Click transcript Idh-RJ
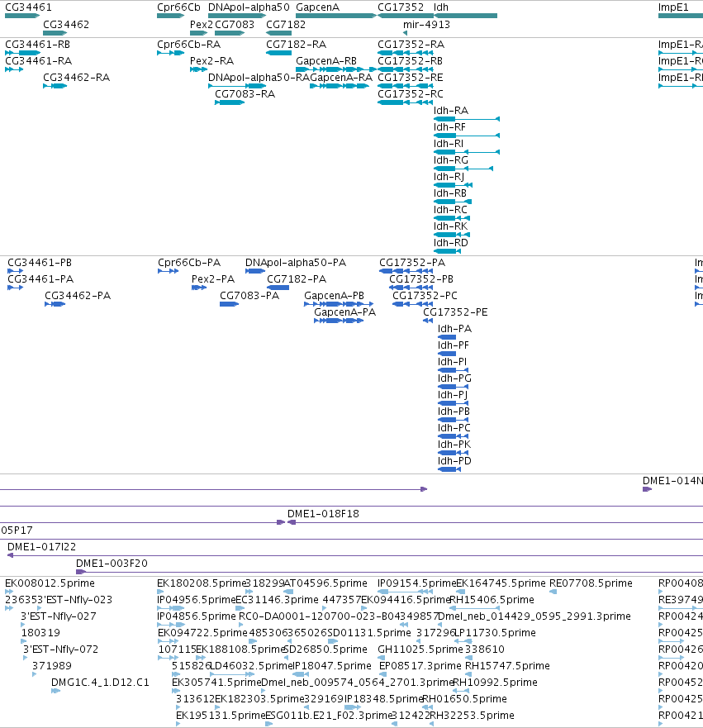Image resolution: width=703 pixels, height=728 pixels. 453,185
